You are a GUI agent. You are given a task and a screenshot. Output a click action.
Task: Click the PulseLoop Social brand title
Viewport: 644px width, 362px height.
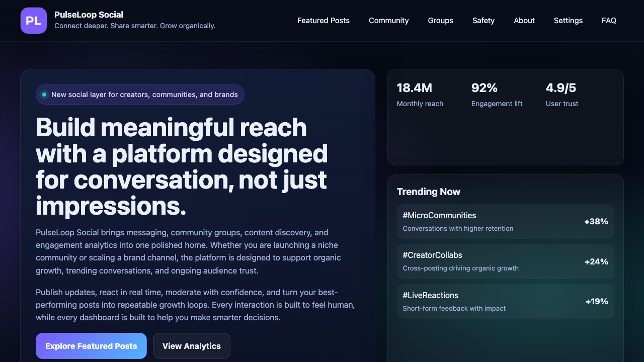89,15
